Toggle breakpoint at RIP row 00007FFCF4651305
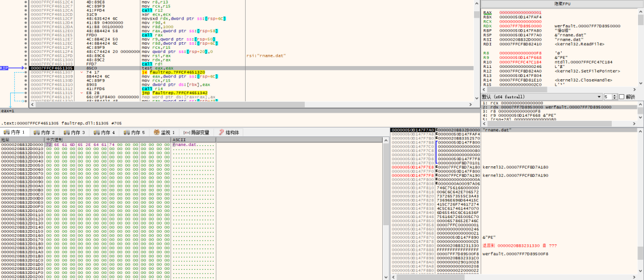The image size is (644, 280). pos(26,68)
